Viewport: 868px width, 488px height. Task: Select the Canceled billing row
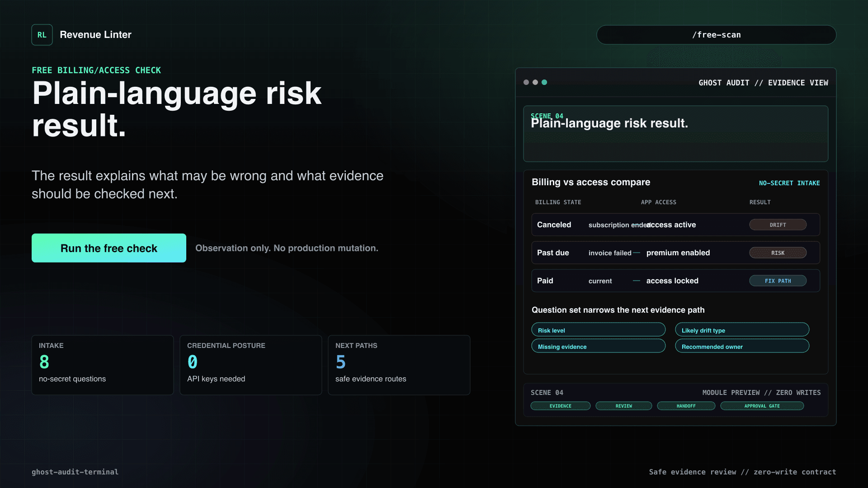click(675, 225)
